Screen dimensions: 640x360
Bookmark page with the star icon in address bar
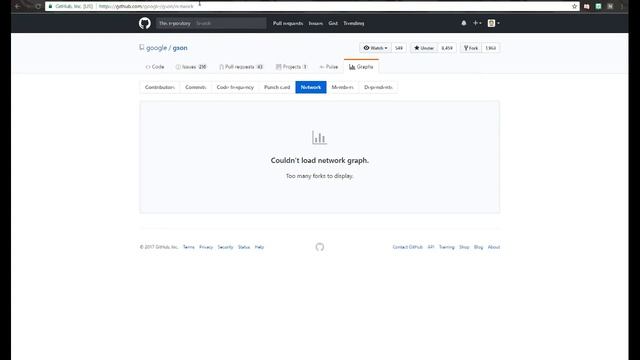[574, 6]
